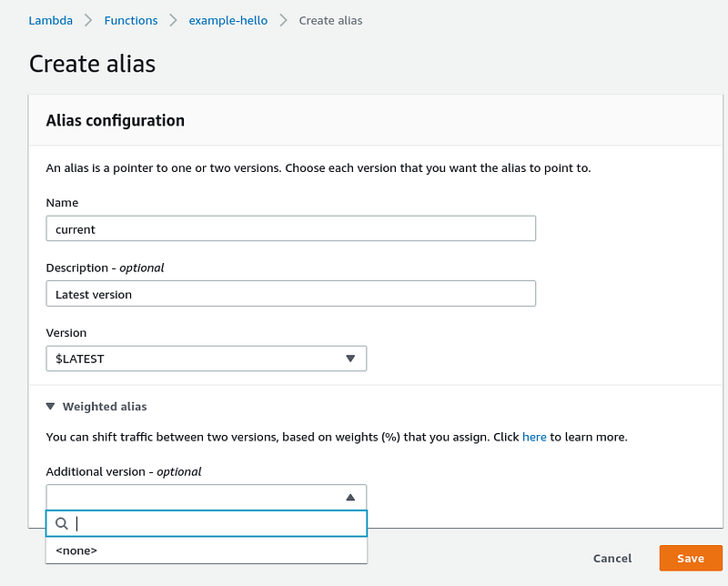Image resolution: width=728 pixels, height=586 pixels.
Task: Click the Create alias page title
Action: pos(93,64)
